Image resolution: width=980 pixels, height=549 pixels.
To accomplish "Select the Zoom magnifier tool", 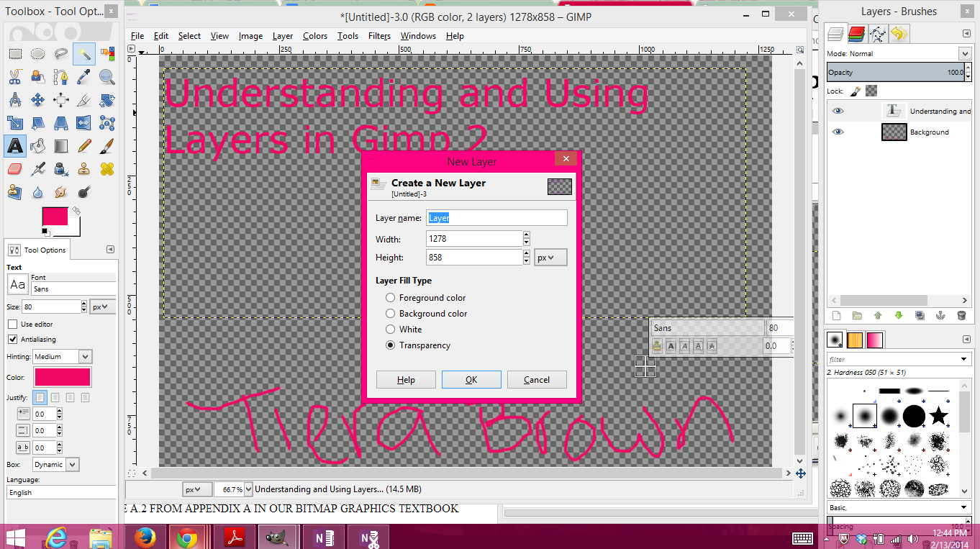I will tap(107, 76).
